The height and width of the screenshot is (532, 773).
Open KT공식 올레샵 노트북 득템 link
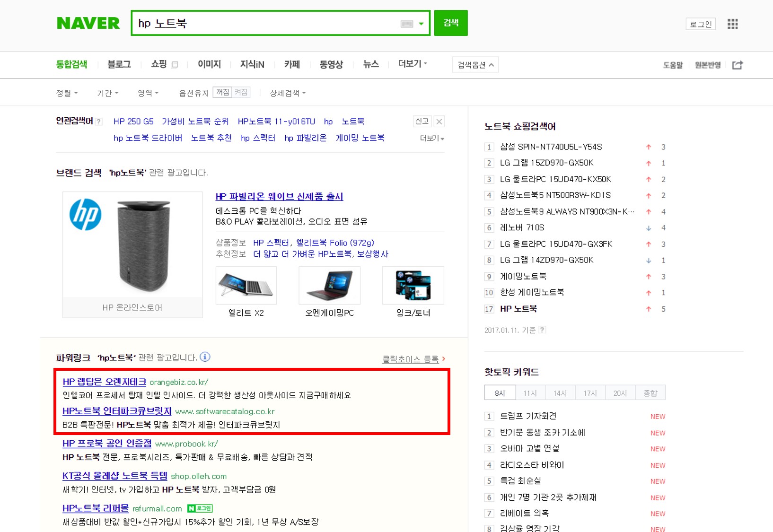[115, 476]
